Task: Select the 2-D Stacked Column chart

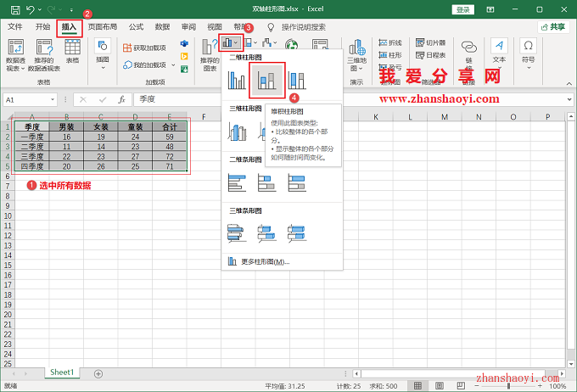Action: click(x=266, y=81)
